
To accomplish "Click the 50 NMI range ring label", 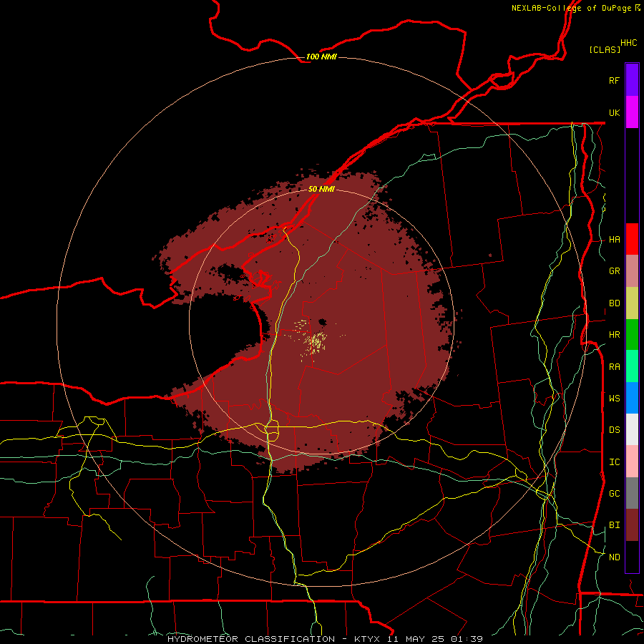I will click(321, 189).
